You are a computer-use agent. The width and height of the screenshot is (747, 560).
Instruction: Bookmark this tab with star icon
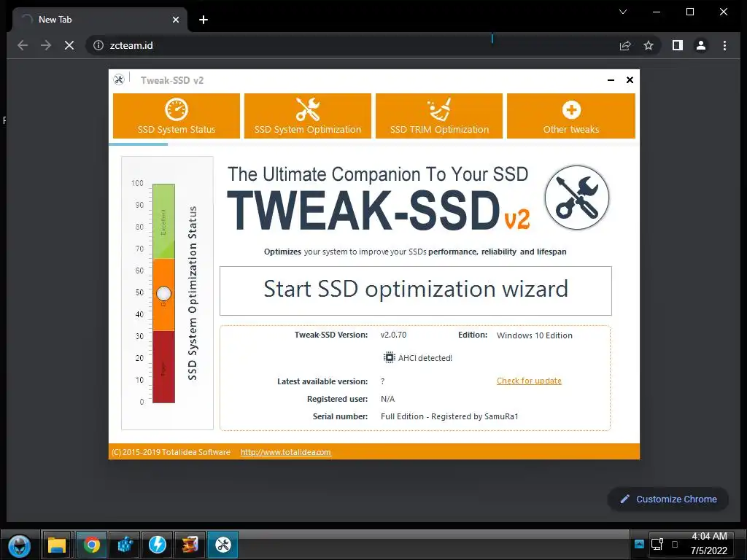pyautogui.click(x=649, y=45)
